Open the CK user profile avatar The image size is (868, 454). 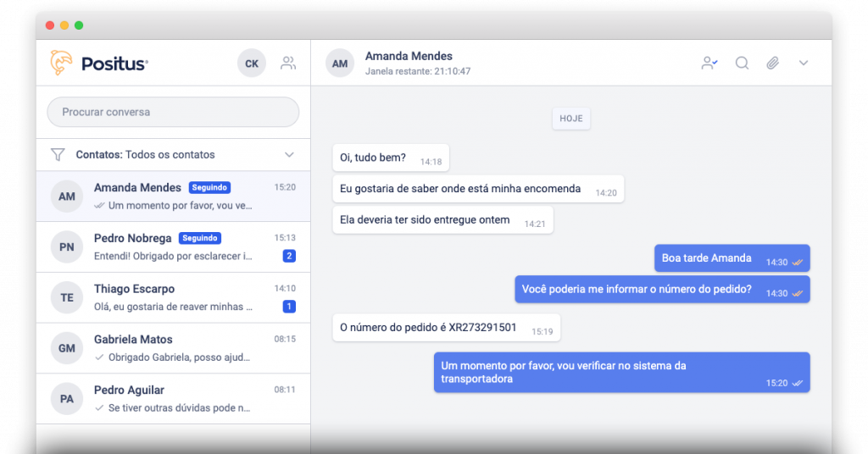tap(252, 64)
